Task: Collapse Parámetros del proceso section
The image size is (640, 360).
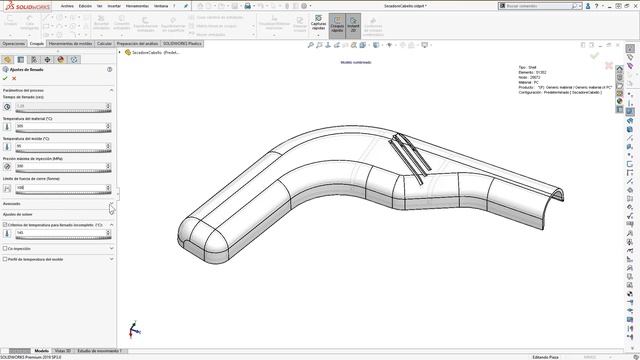Action: pyautogui.click(x=111, y=90)
